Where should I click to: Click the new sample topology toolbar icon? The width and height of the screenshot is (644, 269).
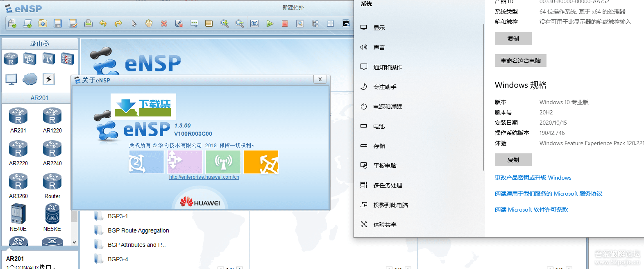point(27,23)
